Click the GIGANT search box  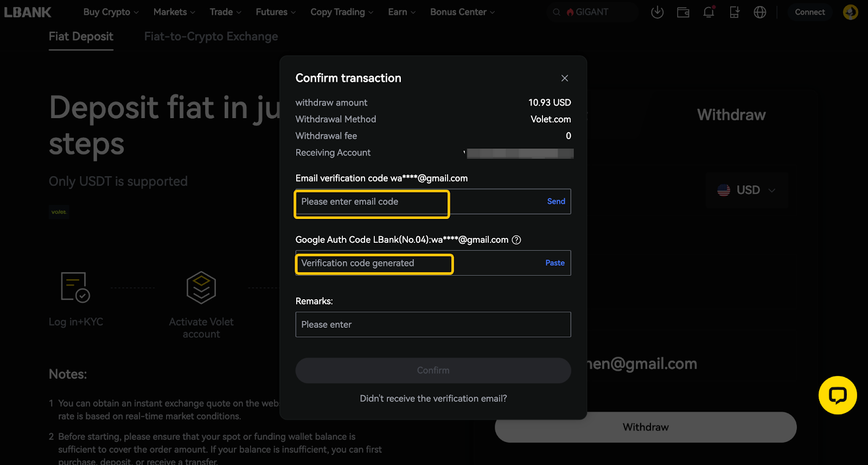592,12
